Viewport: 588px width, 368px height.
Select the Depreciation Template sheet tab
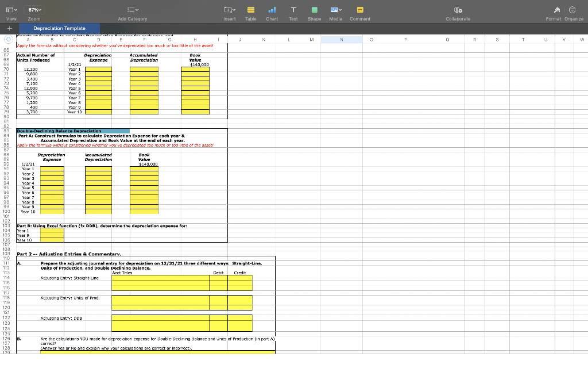59,27
